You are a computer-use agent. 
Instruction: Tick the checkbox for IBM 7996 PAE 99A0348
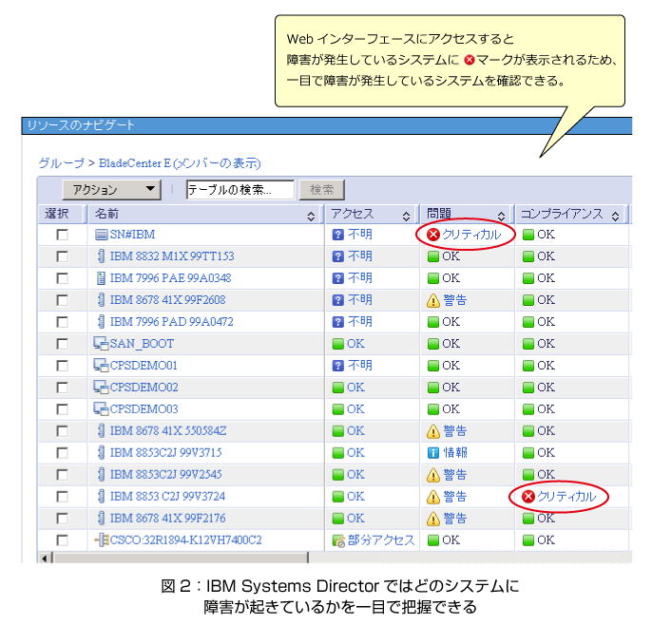click(63, 278)
